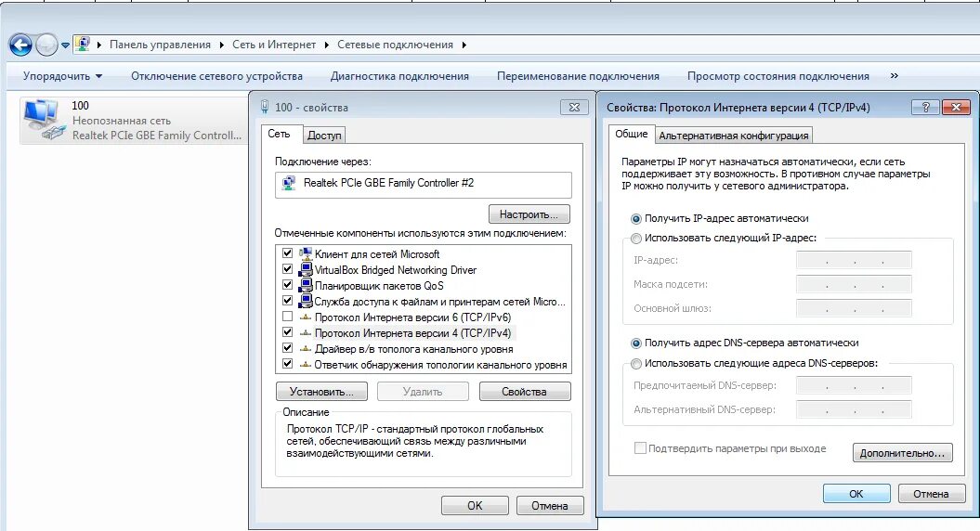Toggle Драйвер в/в тополога канального уровня checkbox
The height and width of the screenshot is (531, 980).
(288, 348)
